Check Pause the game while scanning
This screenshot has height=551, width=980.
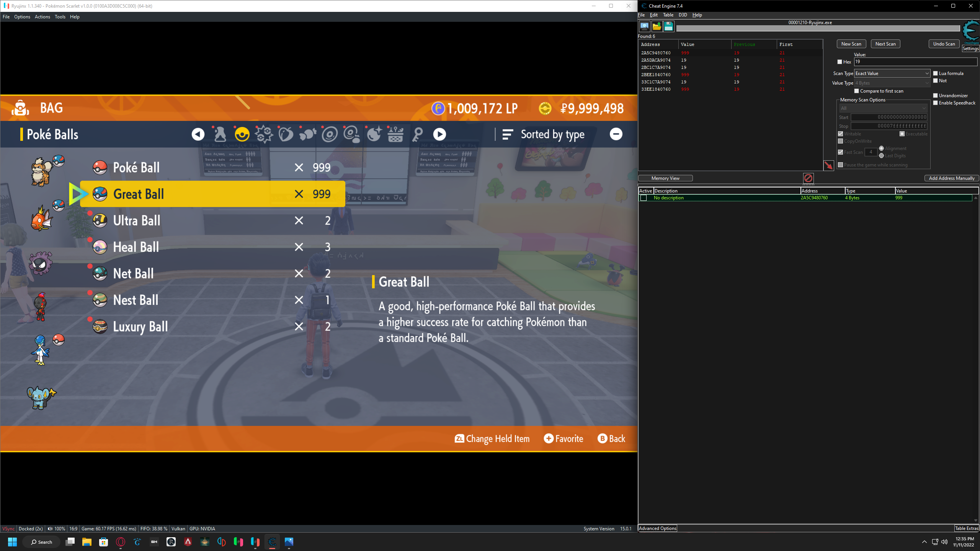click(x=841, y=165)
